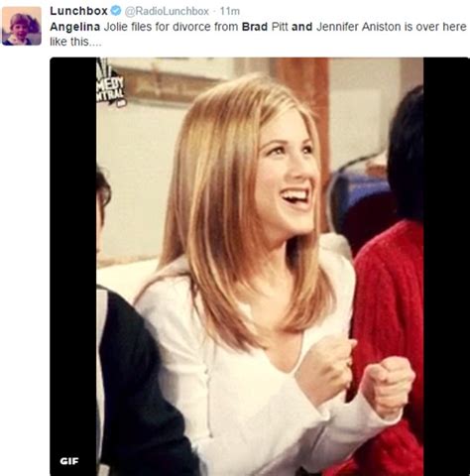Click the word Pitt in tweet

coord(280,27)
